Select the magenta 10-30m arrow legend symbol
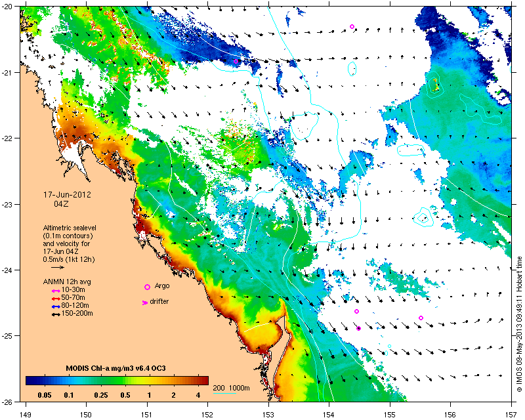525x420 pixels. pyautogui.click(x=56, y=291)
